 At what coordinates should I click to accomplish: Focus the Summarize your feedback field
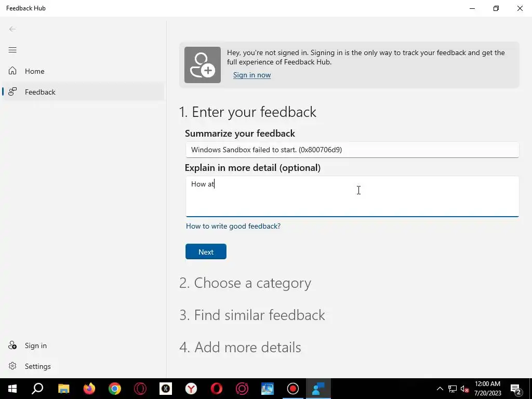[352, 150]
